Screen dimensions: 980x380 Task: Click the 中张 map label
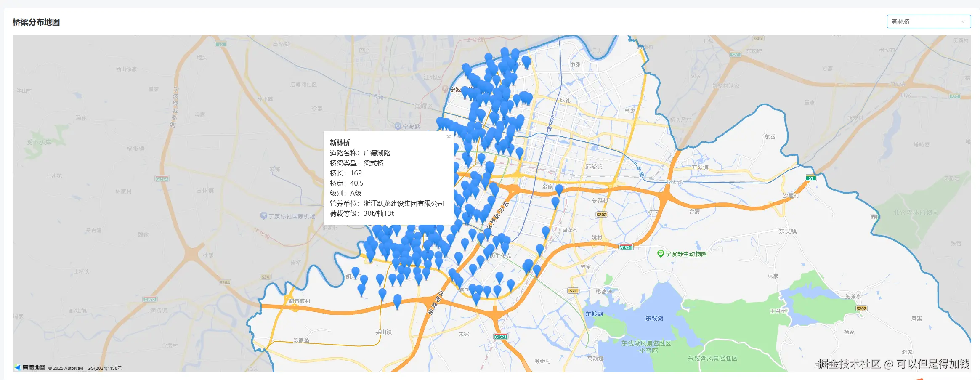pyautogui.click(x=575, y=64)
